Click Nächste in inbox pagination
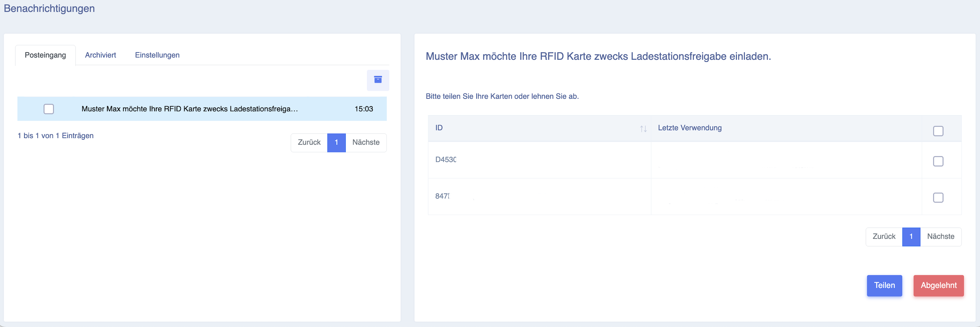 point(366,142)
